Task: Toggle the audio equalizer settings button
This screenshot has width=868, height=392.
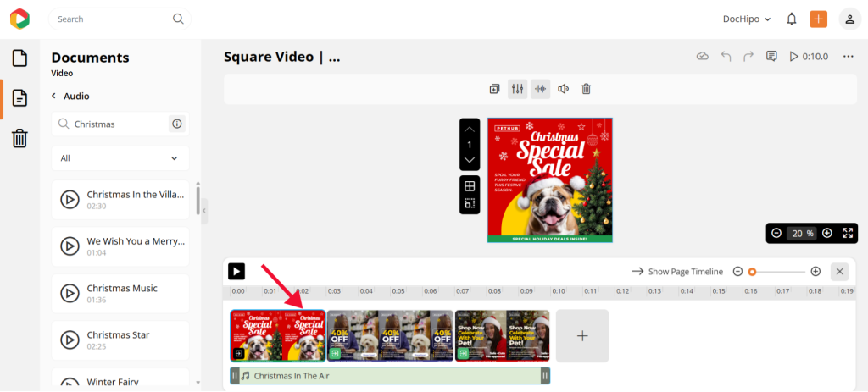Action: [517, 89]
